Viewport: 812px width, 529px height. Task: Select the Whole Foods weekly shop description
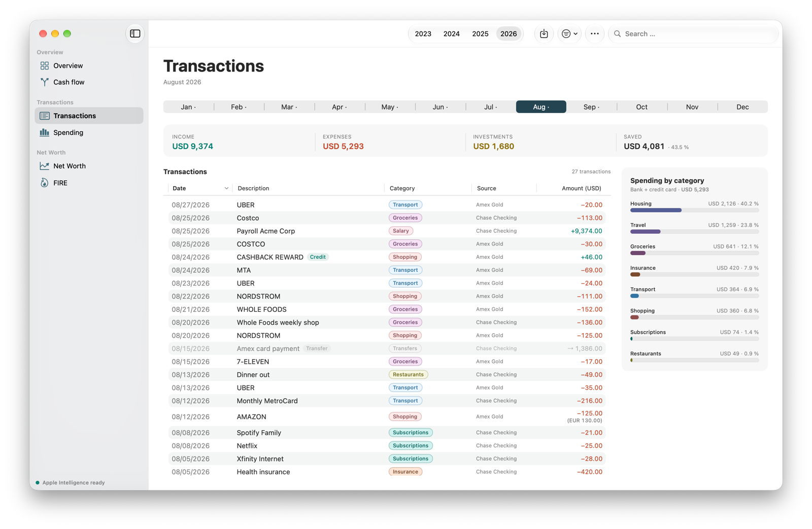278,323
